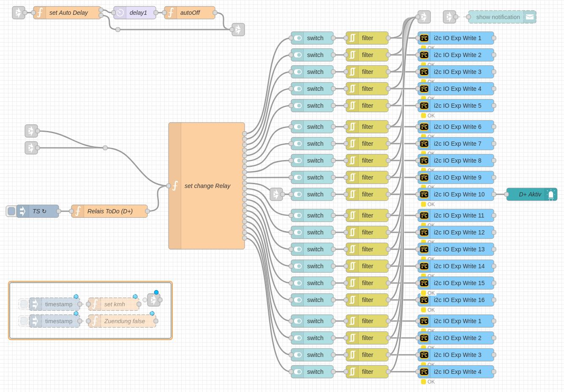Select the Zuendung false function node

pos(124,321)
